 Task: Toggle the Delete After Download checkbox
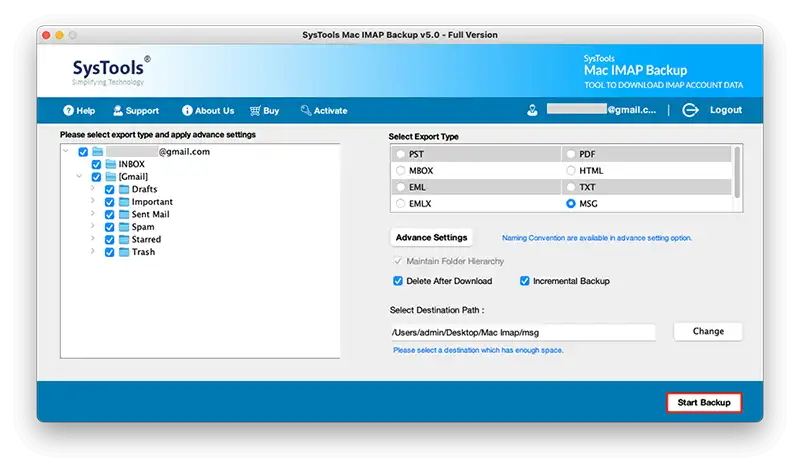398,281
